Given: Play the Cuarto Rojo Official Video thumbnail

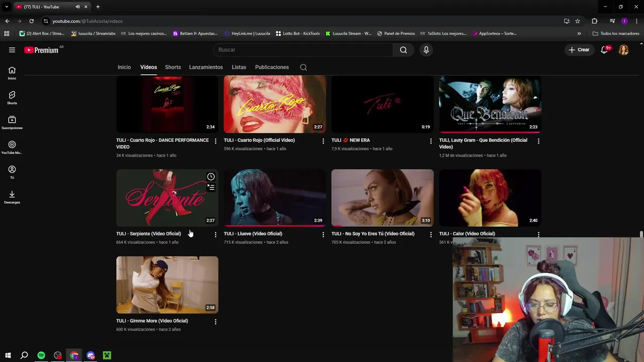Looking at the screenshot, I should coord(275,104).
